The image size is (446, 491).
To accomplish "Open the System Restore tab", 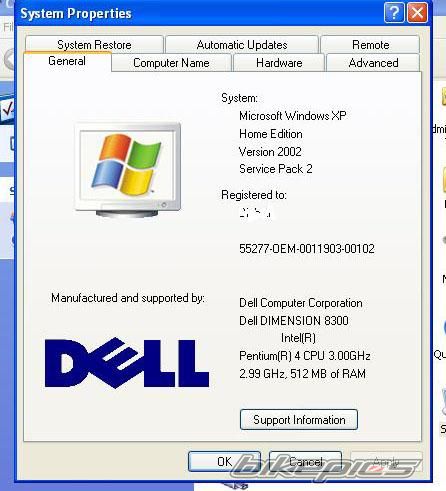I will tap(94, 45).
